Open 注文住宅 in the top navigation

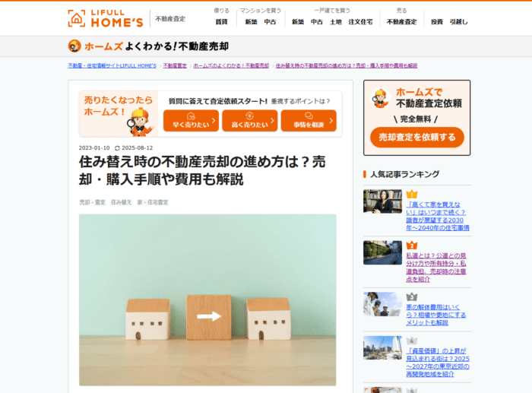360,22
